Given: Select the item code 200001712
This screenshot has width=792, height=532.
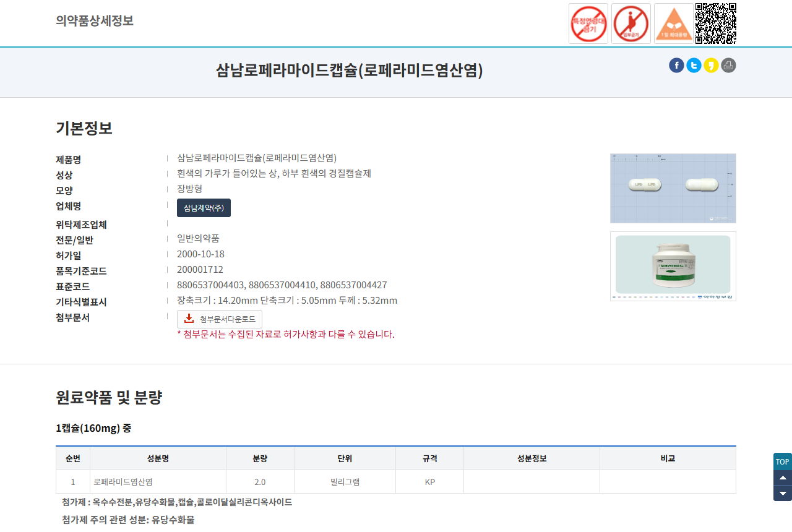Looking at the screenshot, I should coord(200,269).
